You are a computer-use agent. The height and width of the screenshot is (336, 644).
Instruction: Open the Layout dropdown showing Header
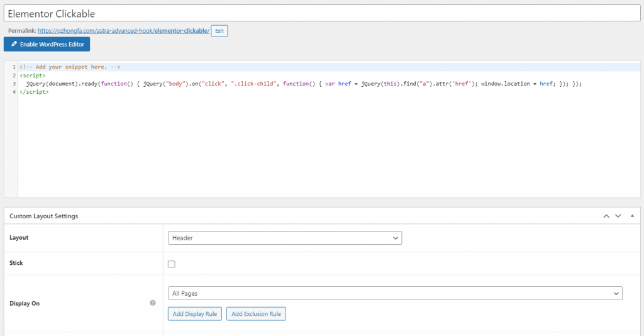[285, 238]
